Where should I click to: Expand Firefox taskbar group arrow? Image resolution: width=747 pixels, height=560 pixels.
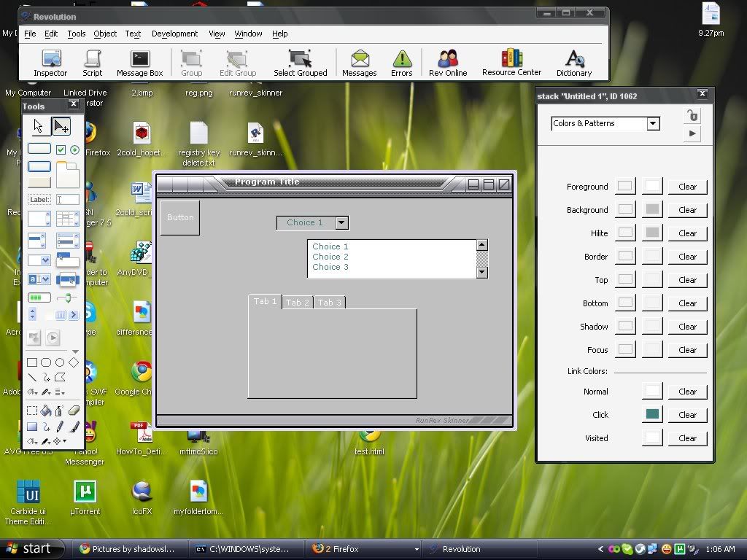click(x=417, y=549)
